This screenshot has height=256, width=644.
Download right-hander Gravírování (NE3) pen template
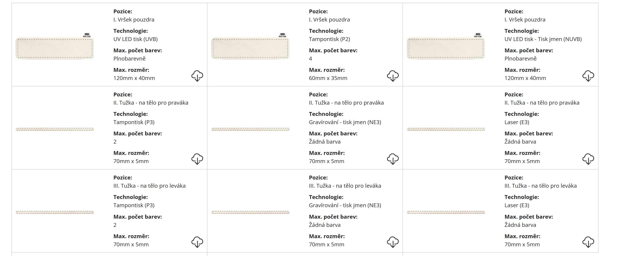393,159
